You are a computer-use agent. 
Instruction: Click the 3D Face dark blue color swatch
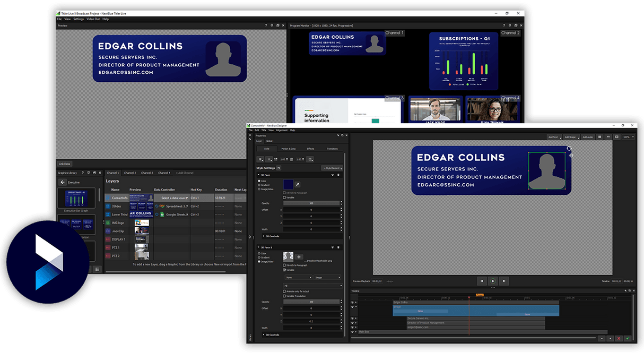click(x=288, y=184)
